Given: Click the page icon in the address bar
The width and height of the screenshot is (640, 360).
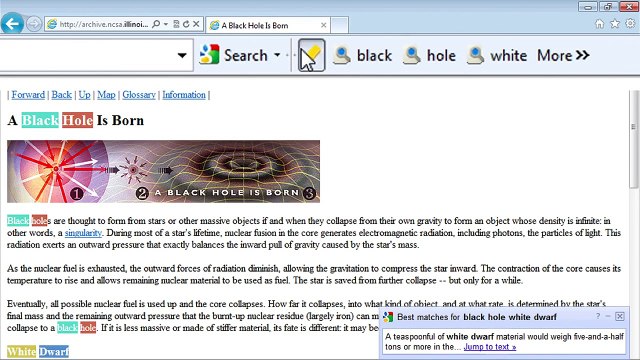Looking at the screenshot, I should [52, 24].
